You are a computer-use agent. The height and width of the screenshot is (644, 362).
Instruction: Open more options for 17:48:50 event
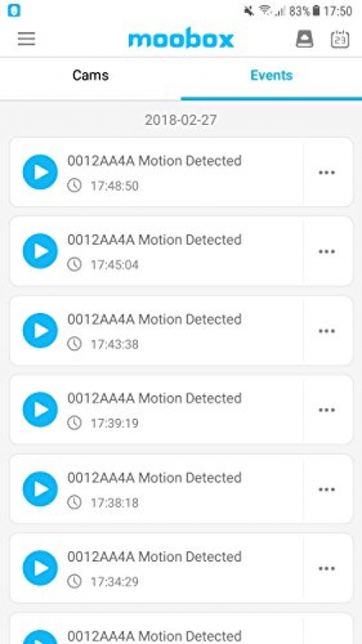[327, 173]
